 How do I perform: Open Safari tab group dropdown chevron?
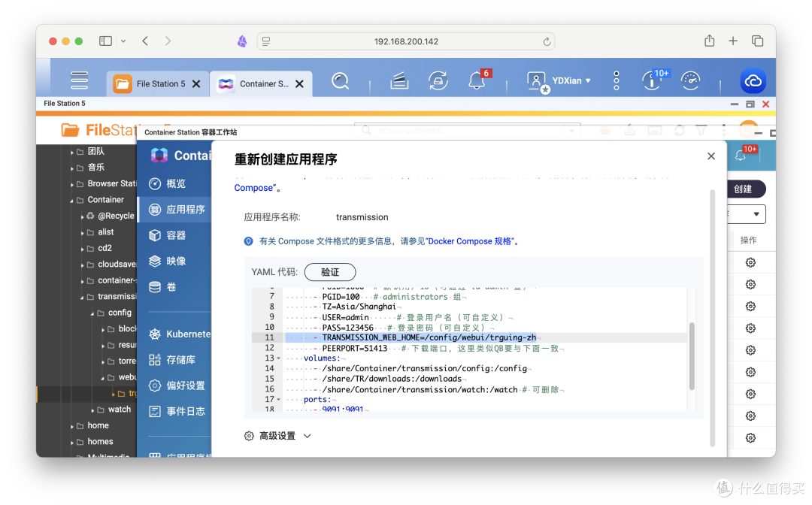[123, 41]
